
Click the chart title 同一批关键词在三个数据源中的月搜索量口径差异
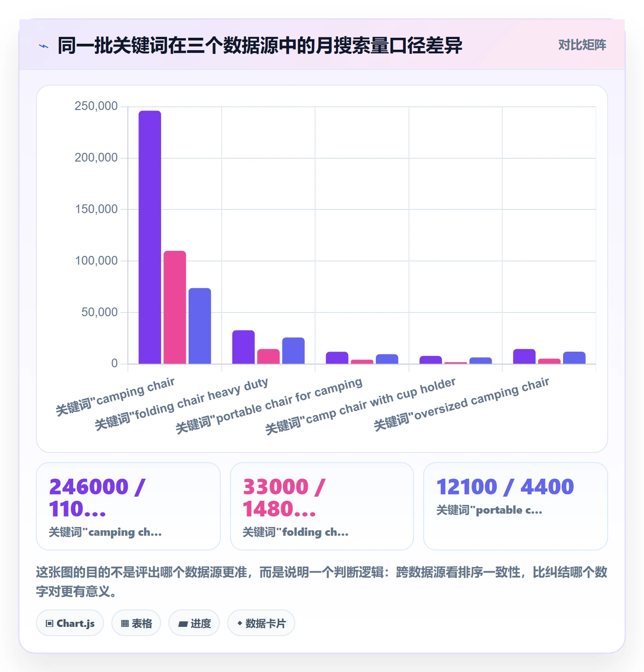260,46
